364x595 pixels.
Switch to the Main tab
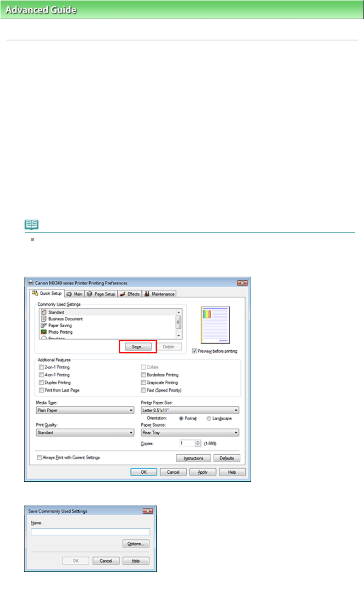click(74, 294)
